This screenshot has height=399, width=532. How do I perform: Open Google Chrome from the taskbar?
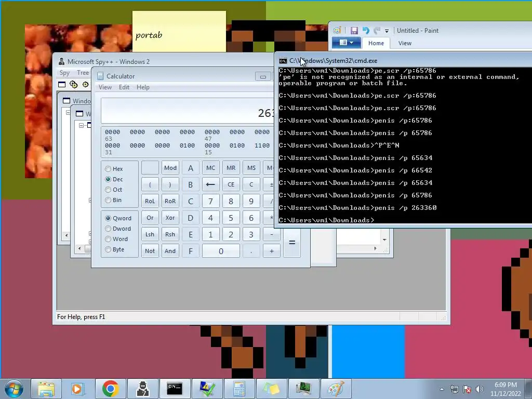(110, 389)
